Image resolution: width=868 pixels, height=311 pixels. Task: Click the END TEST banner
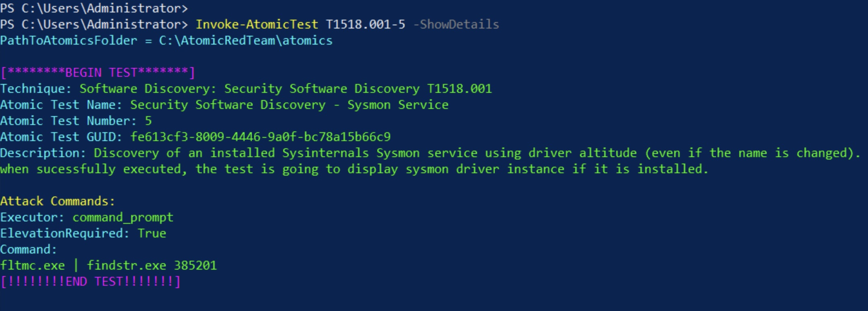(91, 282)
